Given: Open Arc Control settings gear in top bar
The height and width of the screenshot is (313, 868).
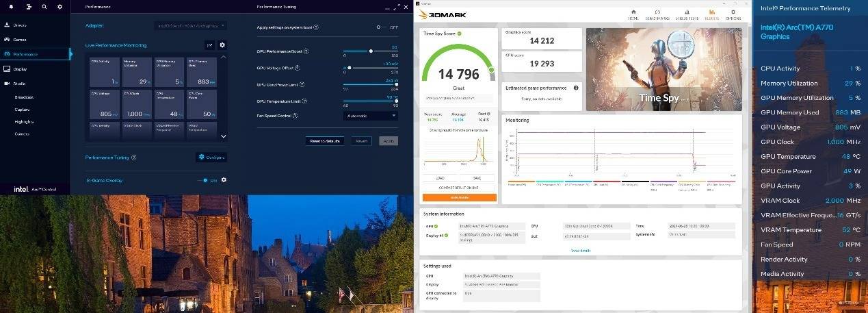Looking at the screenshot, I should coord(60,6).
